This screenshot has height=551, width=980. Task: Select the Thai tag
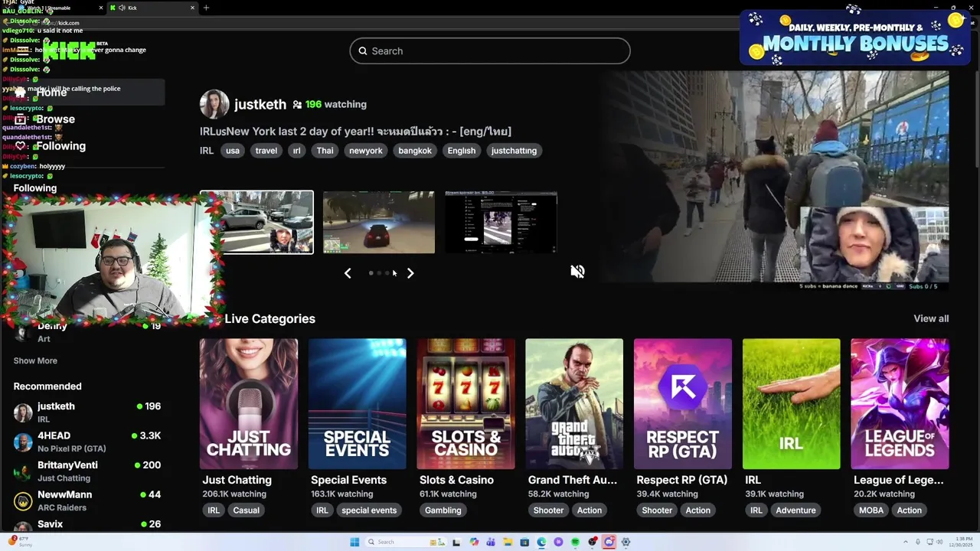(x=325, y=151)
